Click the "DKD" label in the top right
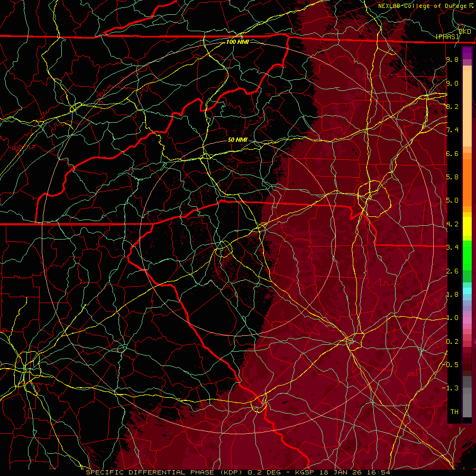Screen dimensions: 476x476 464,31
